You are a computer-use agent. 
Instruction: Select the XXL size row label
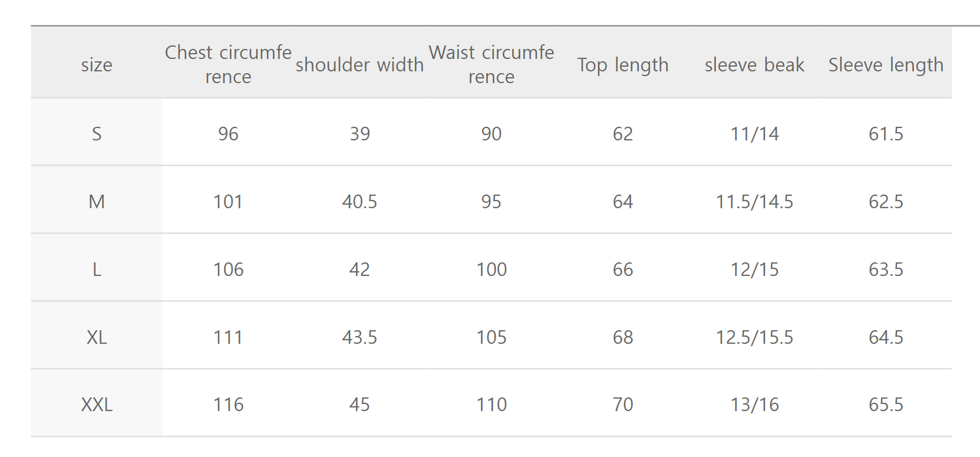pos(97,405)
